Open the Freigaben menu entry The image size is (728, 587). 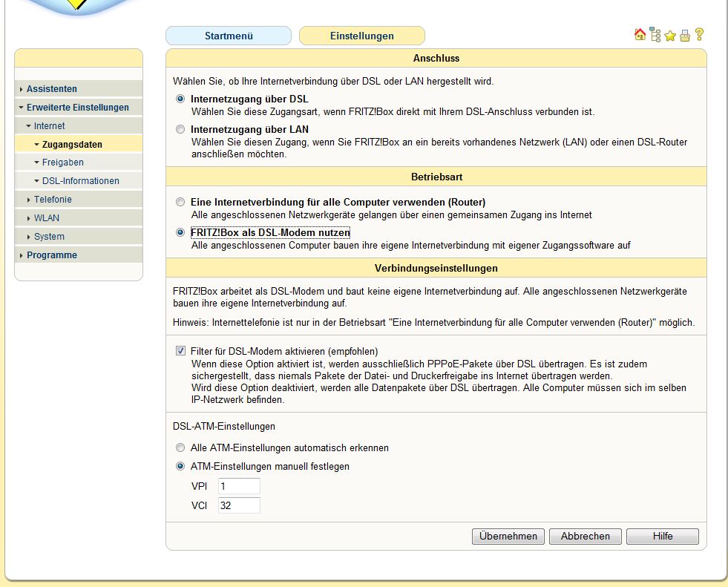tap(79, 163)
